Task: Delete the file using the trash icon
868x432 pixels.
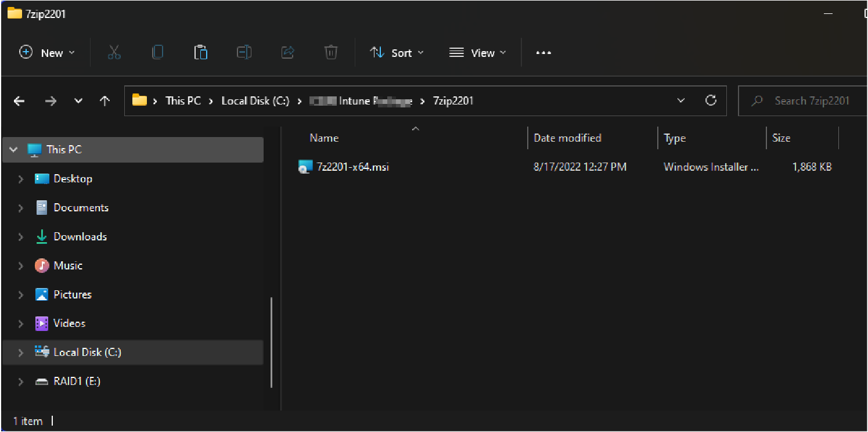Action: tap(330, 52)
